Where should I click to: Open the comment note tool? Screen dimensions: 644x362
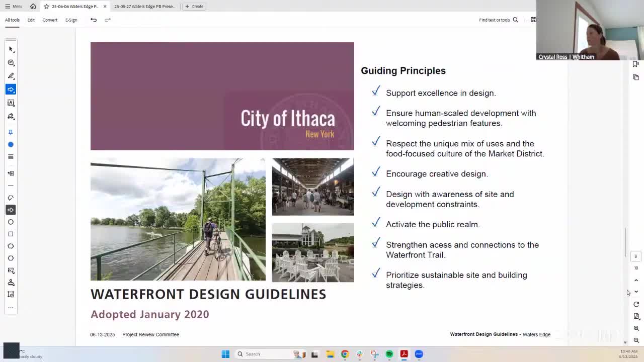click(x=11, y=63)
